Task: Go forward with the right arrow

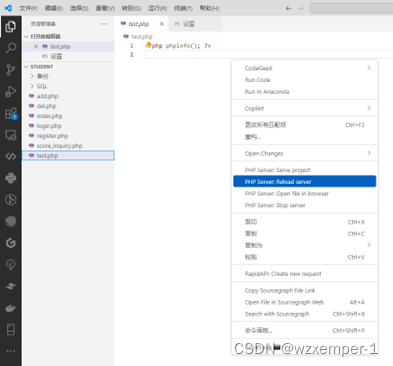Action: [300, 8]
